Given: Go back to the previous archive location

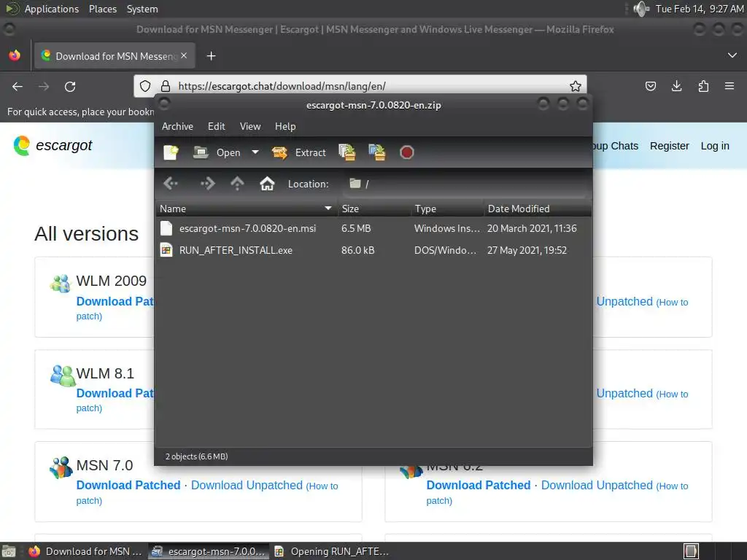Looking at the screenshot, I should [171, 183].
